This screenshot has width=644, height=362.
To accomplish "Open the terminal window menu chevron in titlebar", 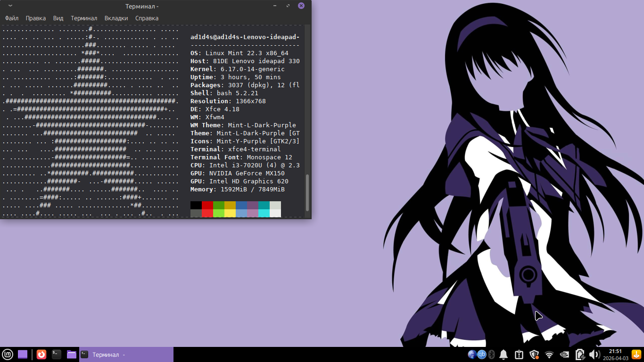I will click(x=10, y=6).
